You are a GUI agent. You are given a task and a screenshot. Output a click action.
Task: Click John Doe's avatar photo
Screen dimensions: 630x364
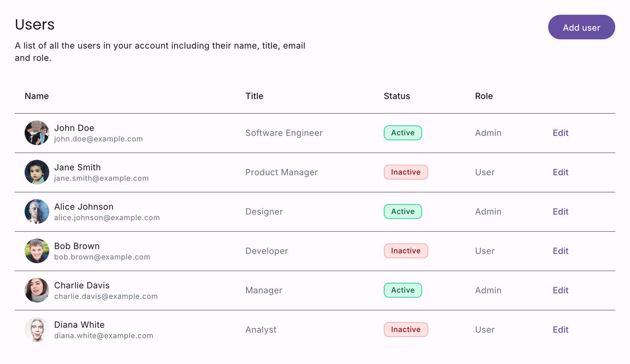click(x=37, y=133)
